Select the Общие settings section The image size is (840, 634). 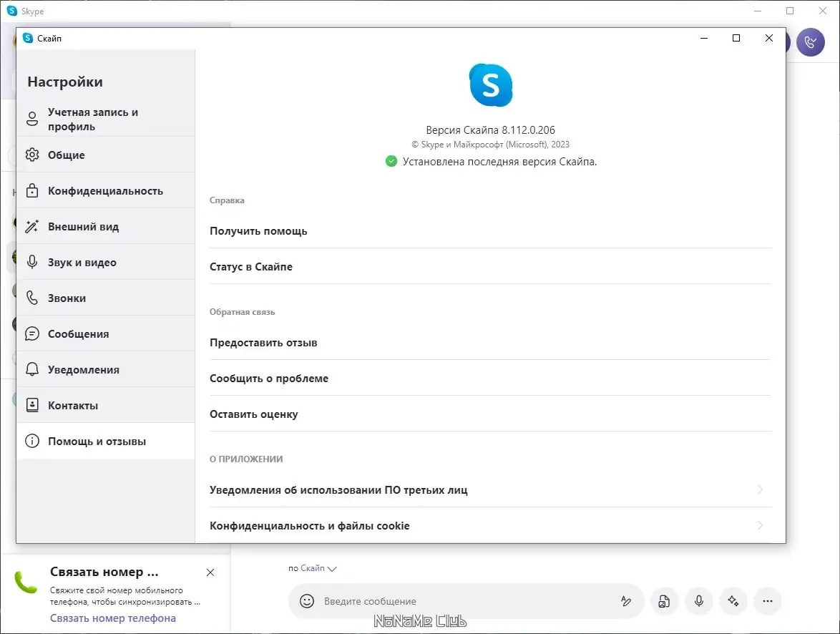105,155
